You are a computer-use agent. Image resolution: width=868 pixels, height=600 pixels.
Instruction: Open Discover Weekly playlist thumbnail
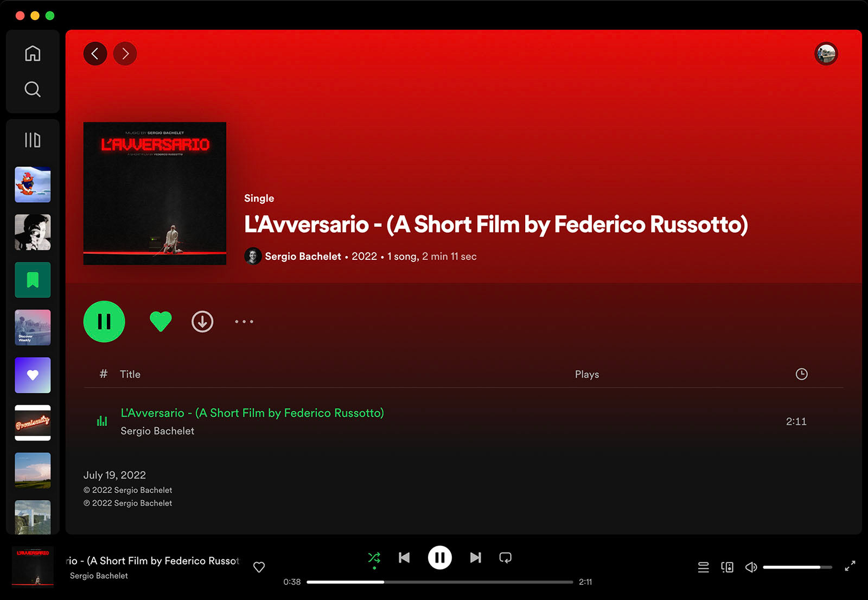pyautogui.click(x=33, y=328)
